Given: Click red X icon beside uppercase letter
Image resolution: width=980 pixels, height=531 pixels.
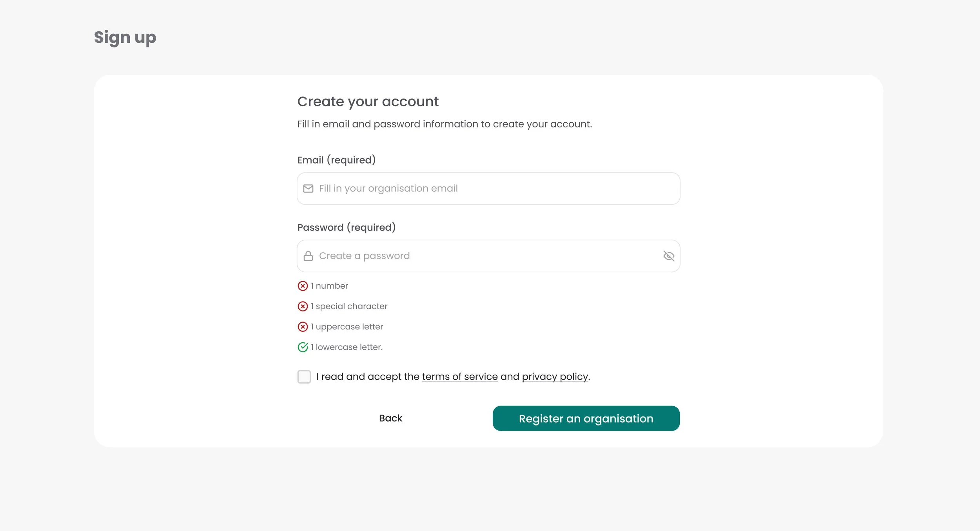Looking at the screenshot, I should point(303,327).
